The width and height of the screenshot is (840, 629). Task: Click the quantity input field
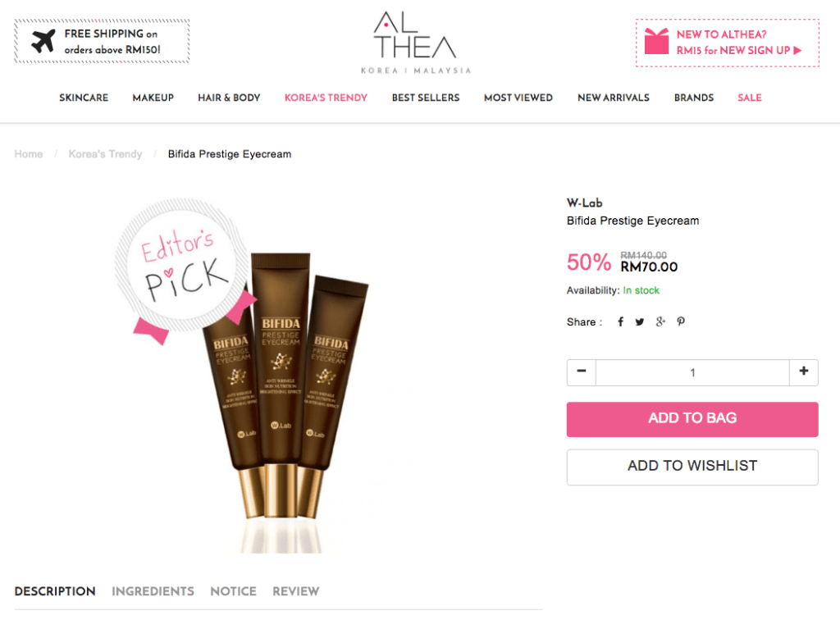[x=692, y=372]
